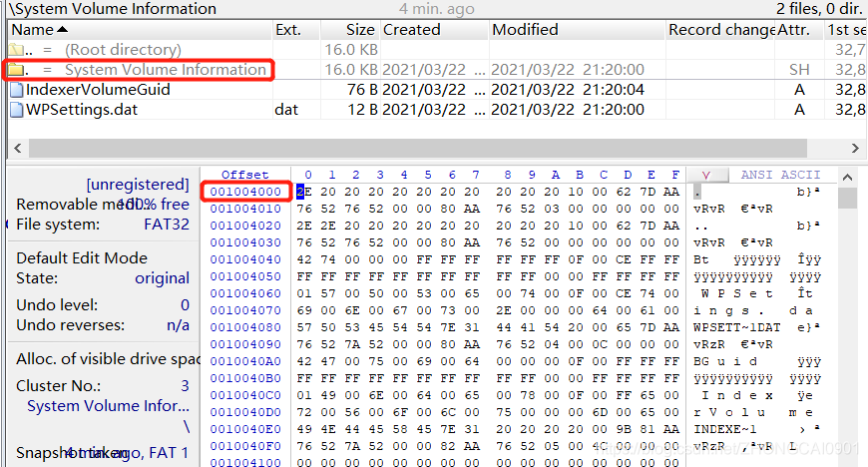Viewport: 868px width, 467px height.
Task: Click the IndexerVolumeGuid size 76 B
Action: coord(362,90)
